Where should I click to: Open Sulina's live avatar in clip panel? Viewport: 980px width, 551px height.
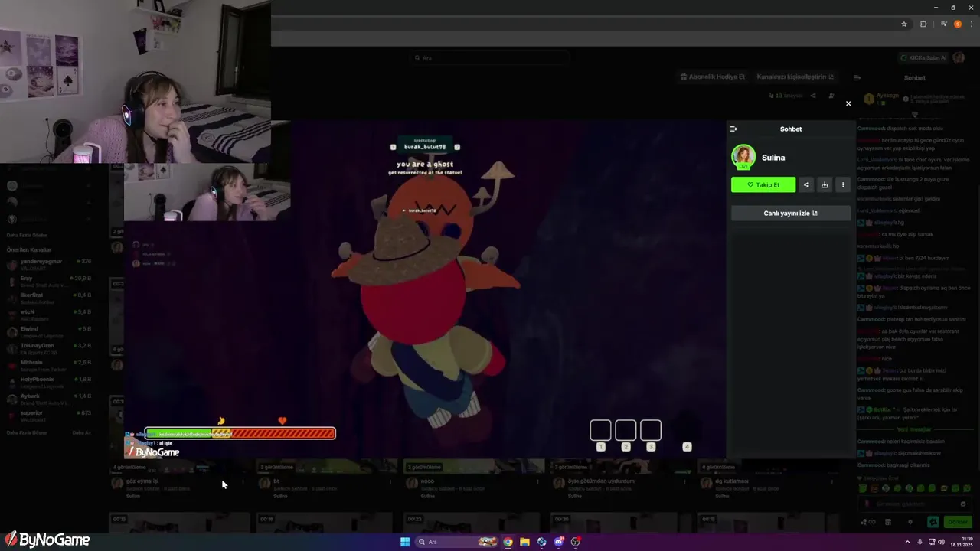click(x=743, y=157)
